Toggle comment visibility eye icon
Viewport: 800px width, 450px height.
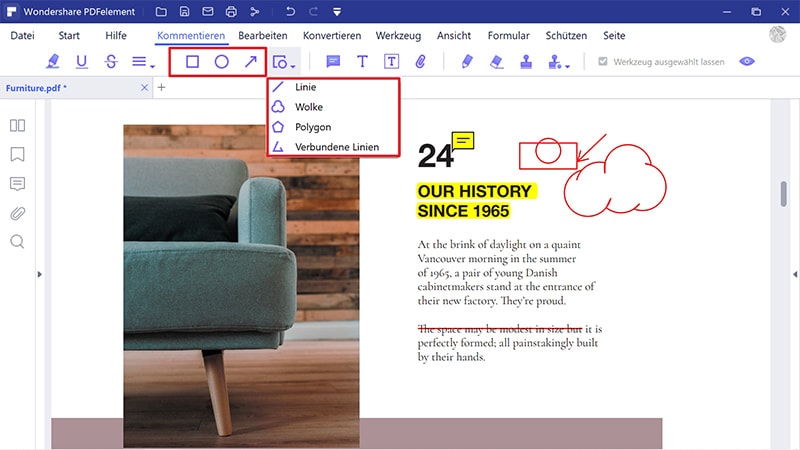[x=746, y=62]
